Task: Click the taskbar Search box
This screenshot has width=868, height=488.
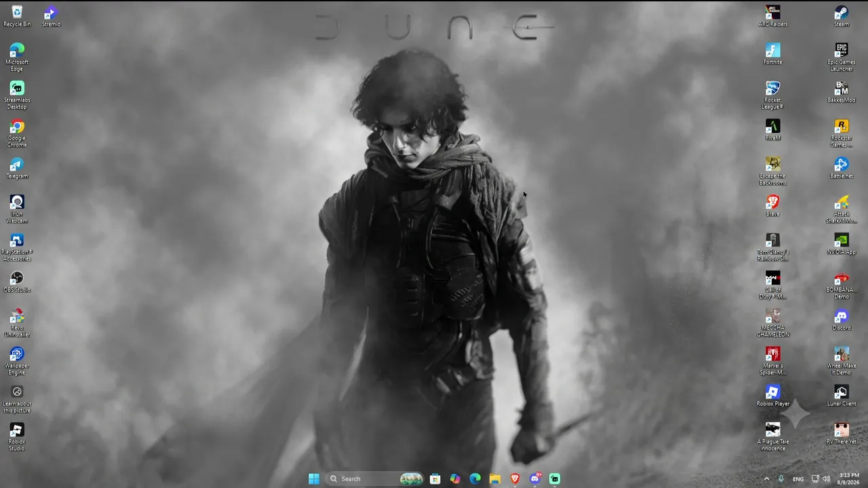Action: click(374, 479)
